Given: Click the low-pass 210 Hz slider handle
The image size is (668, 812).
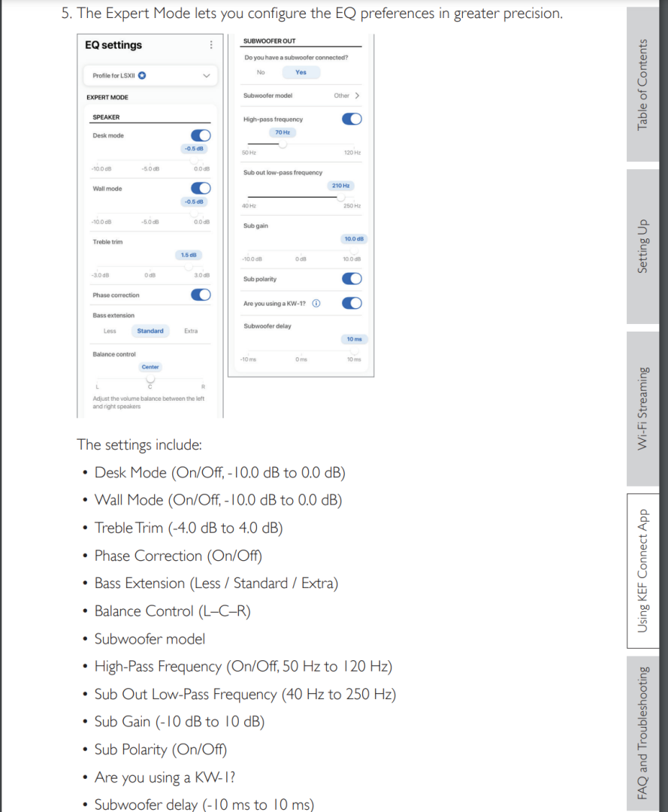Looking at the screenshot, I should point(341,197).
